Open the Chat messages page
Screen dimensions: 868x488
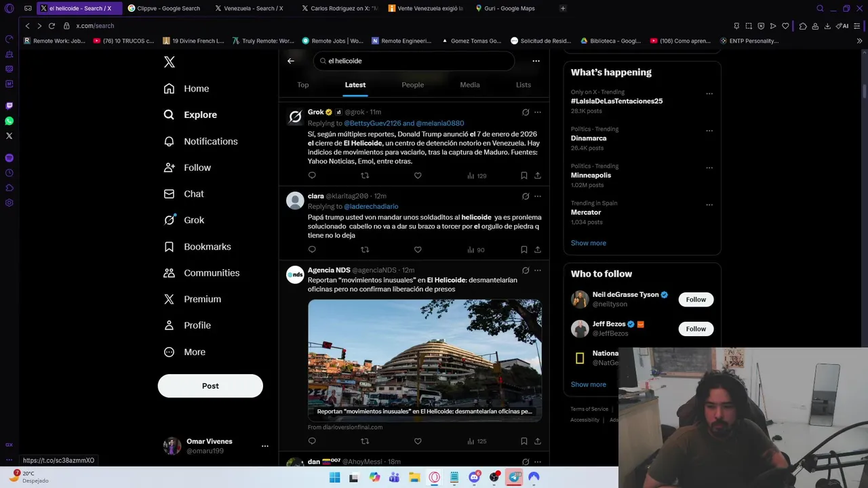click(184, 194)
